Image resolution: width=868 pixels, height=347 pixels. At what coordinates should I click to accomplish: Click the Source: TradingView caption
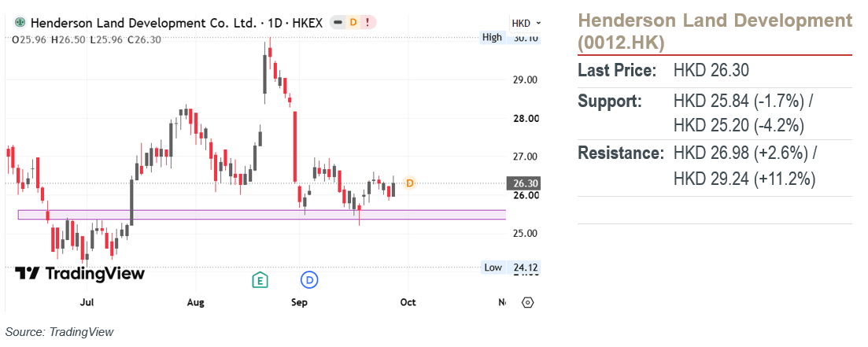[x=59, y=332]
